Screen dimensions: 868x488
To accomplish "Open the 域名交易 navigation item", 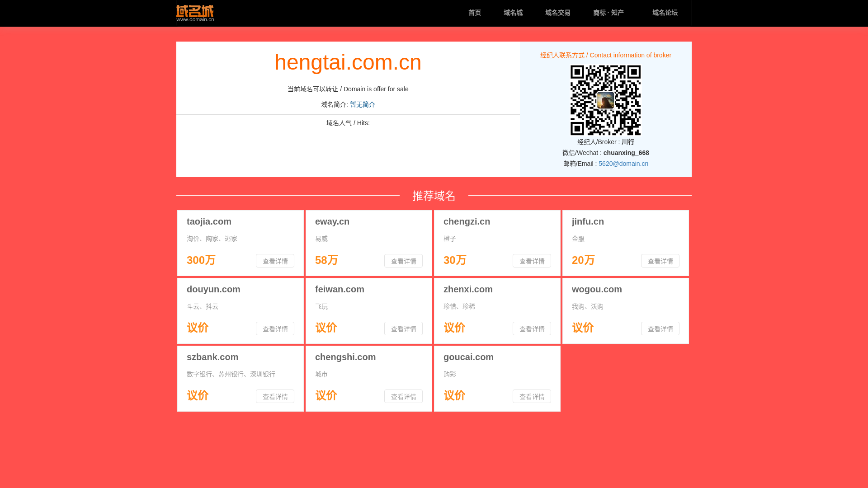I will 557,13.
